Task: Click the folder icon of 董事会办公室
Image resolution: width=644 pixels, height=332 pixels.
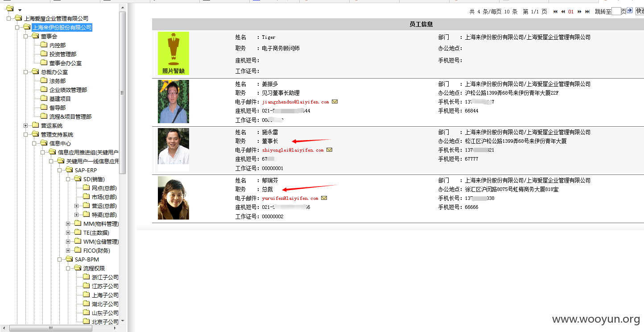Action: coord(44,62)
